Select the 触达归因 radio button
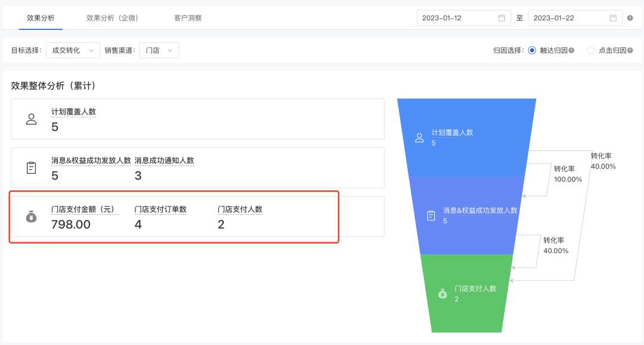 (532, 51)
